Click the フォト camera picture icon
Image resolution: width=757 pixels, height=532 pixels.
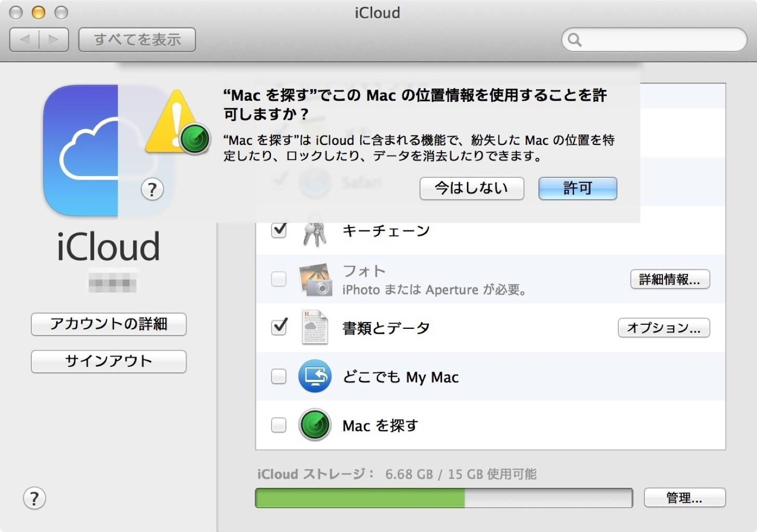pos(315,280)
